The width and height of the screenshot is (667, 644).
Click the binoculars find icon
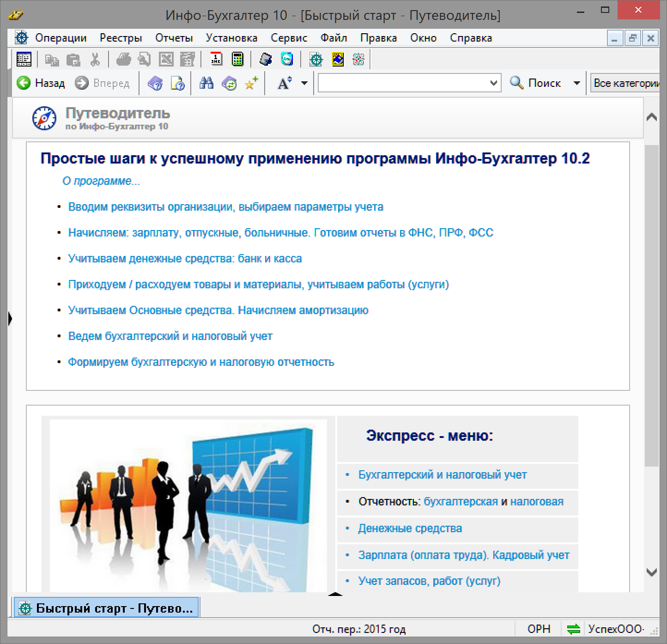pos(206,83)
